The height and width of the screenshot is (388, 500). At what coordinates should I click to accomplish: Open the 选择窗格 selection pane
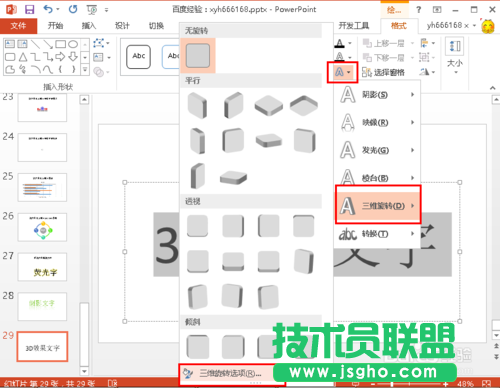[x=384, y=72]
